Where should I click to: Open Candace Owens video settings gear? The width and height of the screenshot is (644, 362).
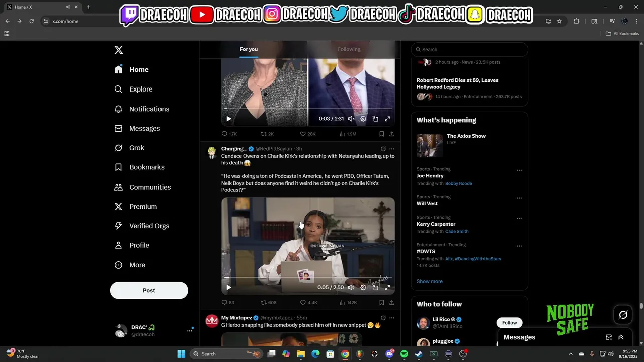click(363, 287)
